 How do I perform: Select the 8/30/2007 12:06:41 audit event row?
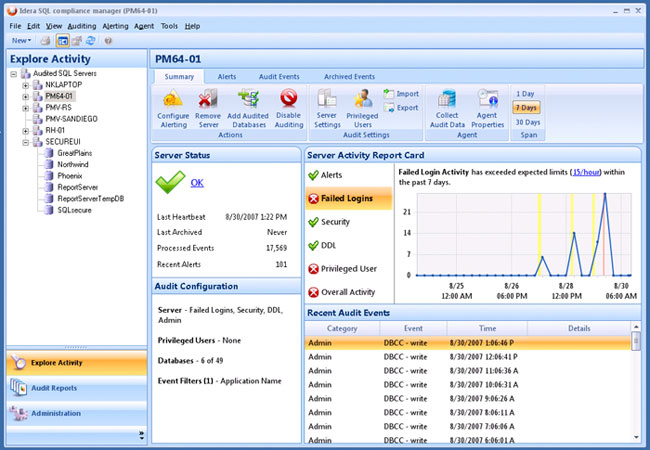pyautogui.click(x=468, y=357)
